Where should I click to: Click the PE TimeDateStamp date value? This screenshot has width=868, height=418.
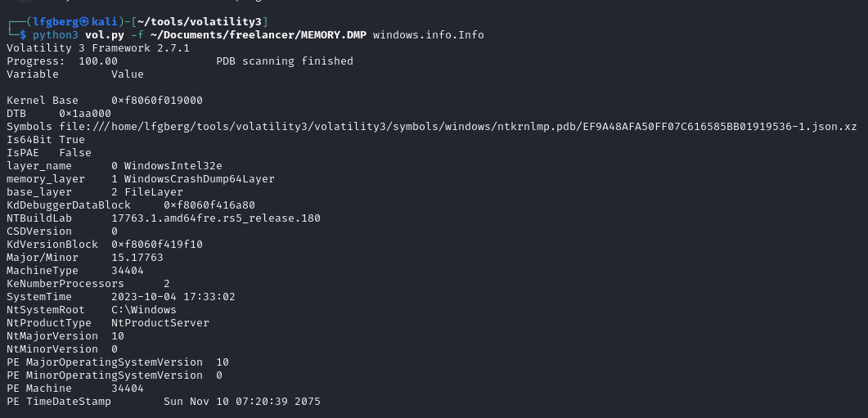point(242,402)
